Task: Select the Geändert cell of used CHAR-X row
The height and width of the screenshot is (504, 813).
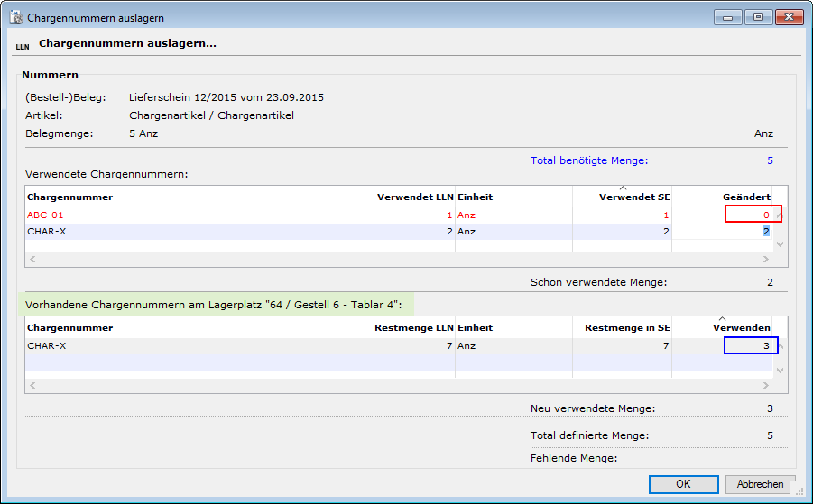Action: click(724, 231)
